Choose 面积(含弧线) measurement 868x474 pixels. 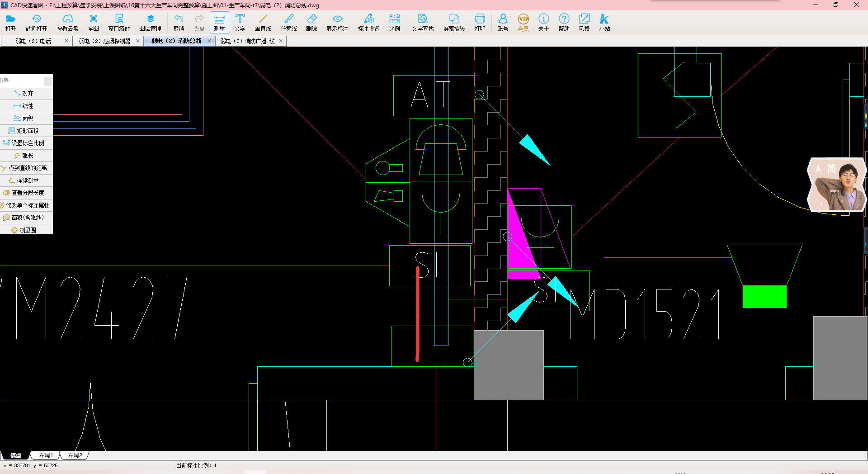[26, 218]
